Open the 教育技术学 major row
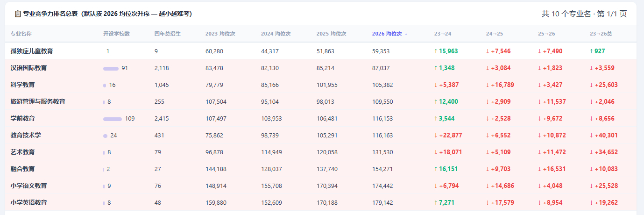The width and height of the screenshot is (644, 215). coord(321,135)
